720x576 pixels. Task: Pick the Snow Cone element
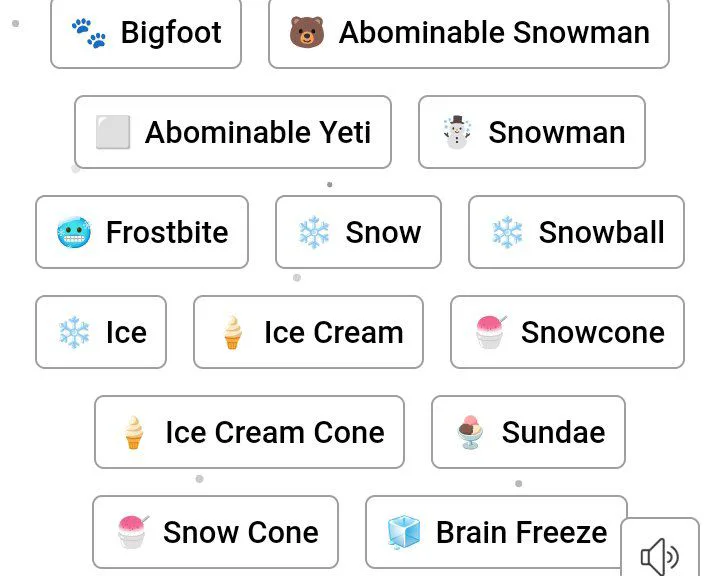point(215,532)
